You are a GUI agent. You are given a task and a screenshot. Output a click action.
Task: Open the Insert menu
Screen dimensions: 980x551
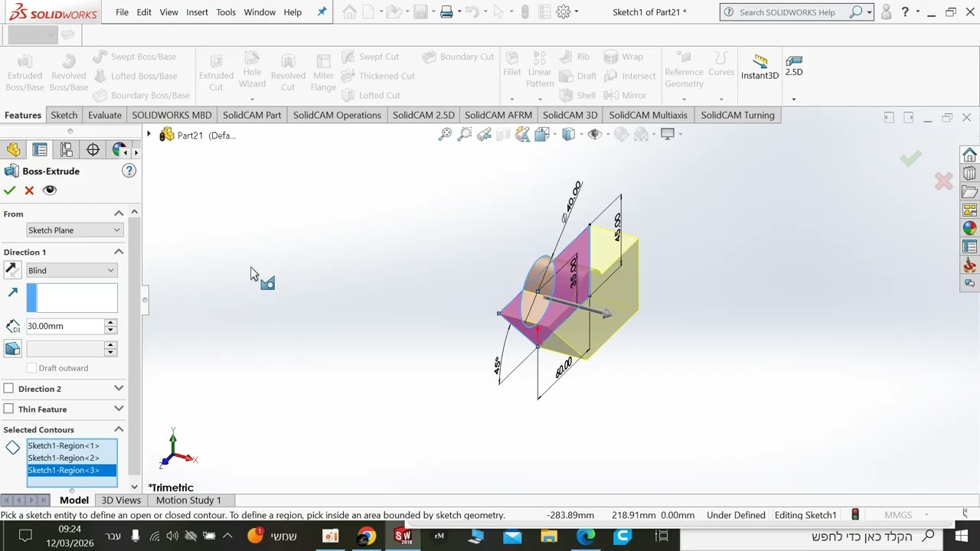[x=197, y=12]
